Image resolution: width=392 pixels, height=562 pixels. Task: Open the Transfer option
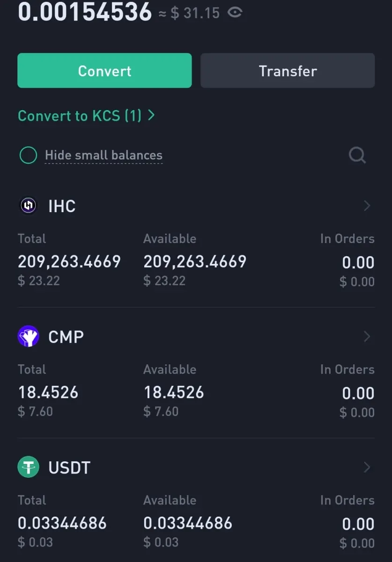(x=288, y=71)
